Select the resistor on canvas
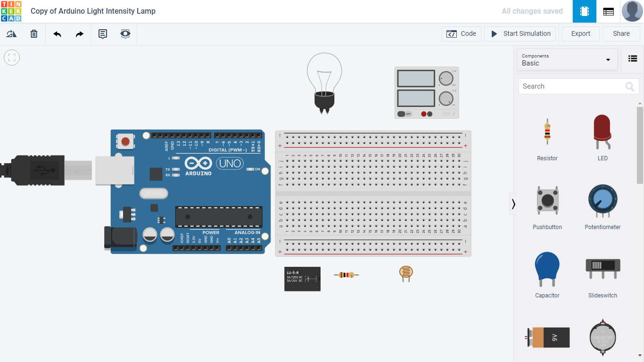Screen dimensions: 644x362 (347, 275)
